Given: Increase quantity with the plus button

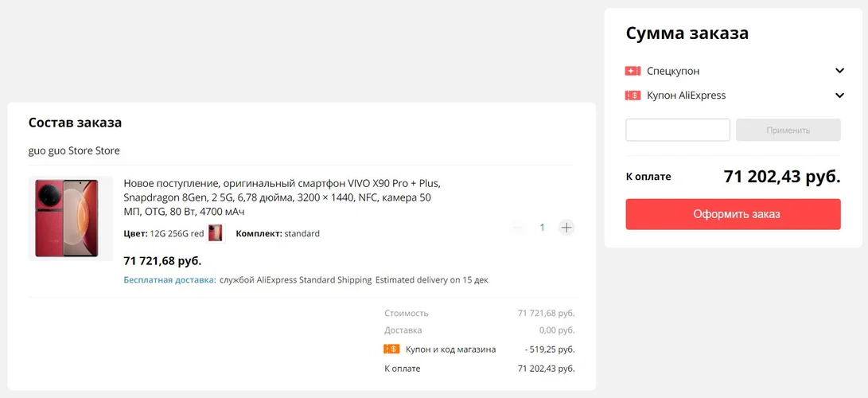Looking at the screenshot, I should (566, 228).
